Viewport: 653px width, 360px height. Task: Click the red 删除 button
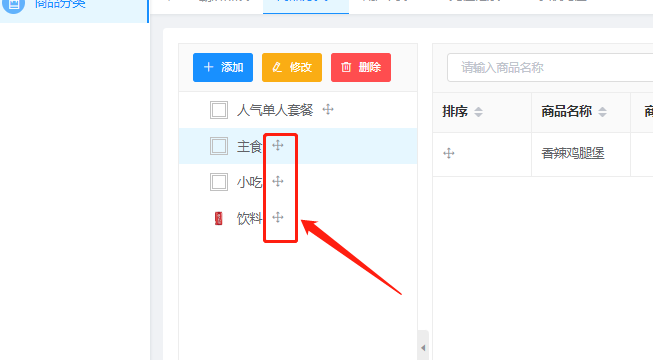[361, 68]
